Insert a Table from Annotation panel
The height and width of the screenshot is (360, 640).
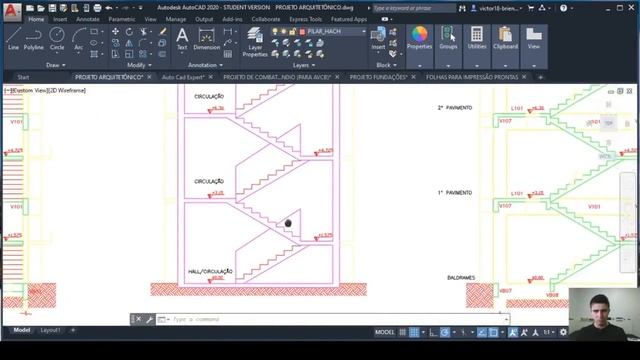pos(228,54)
